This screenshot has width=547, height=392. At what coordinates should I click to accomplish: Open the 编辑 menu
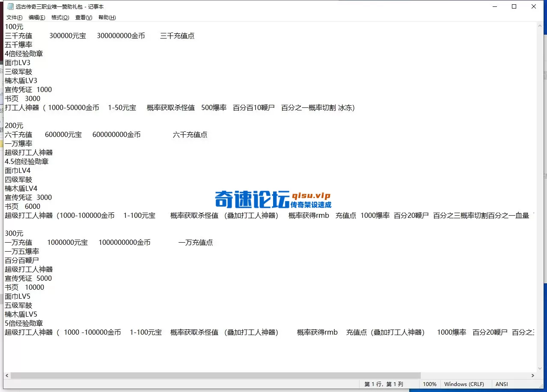[x=36, y=17]
